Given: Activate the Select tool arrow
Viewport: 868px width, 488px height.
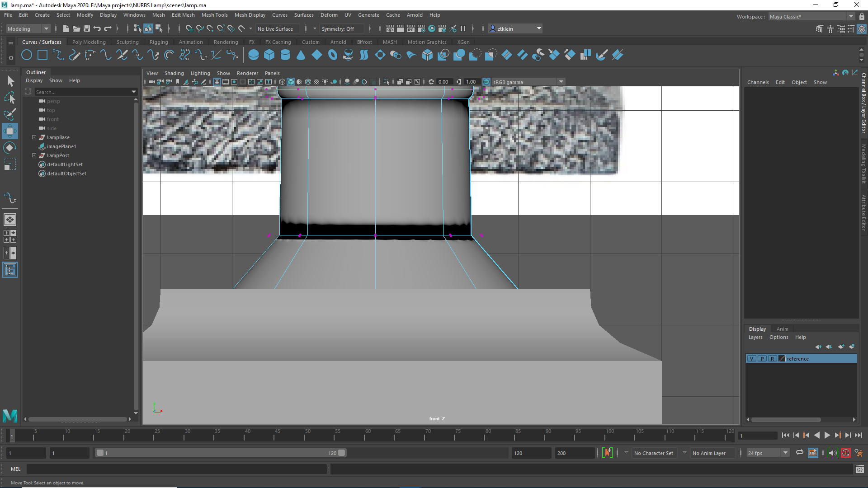Looking at the screenshot, I should click(x=10, y=81).
